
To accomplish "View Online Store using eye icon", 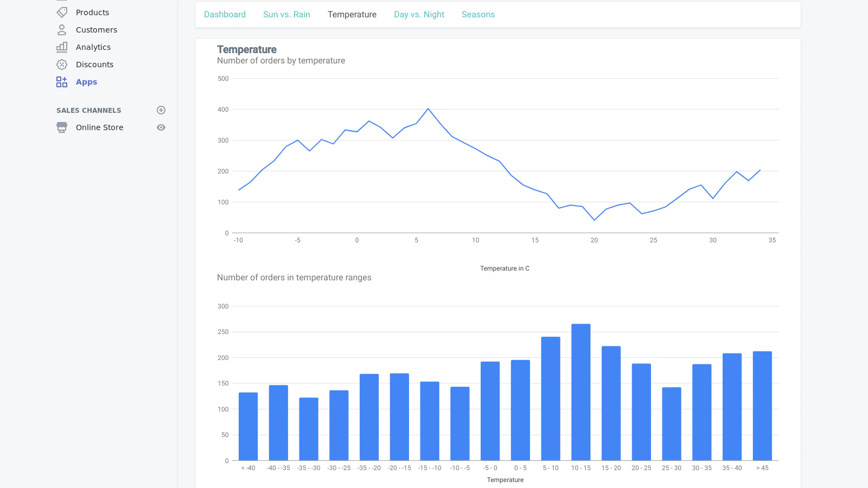I will (161, 127).
